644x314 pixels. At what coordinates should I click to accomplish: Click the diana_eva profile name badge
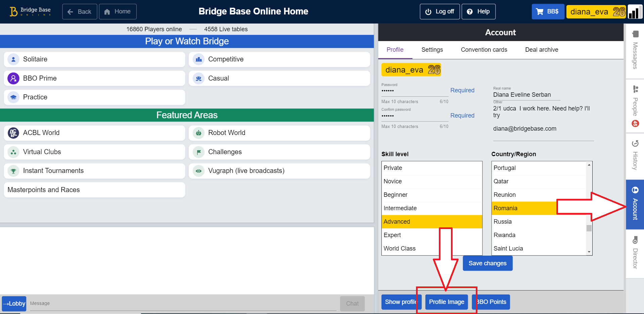coord(411,70)
